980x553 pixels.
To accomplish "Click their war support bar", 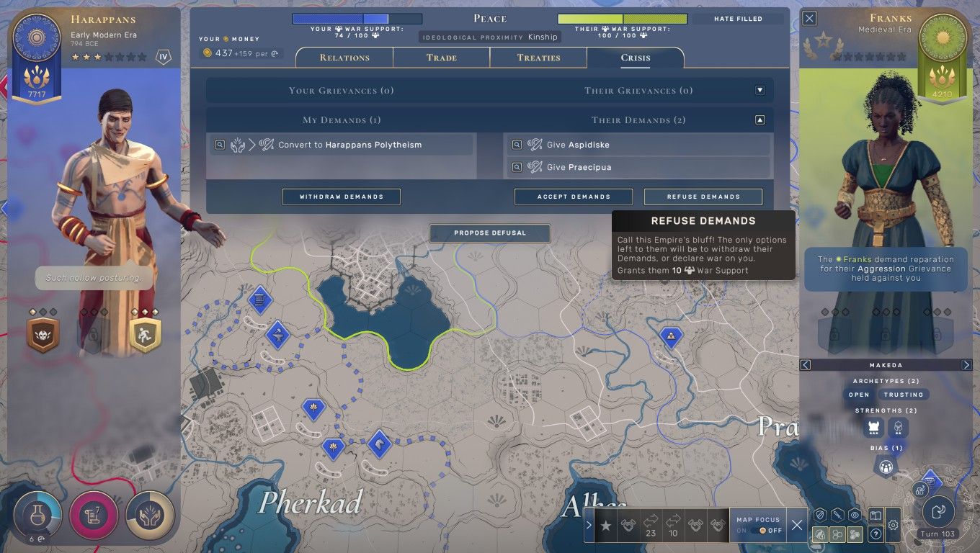I will [623, 19].
